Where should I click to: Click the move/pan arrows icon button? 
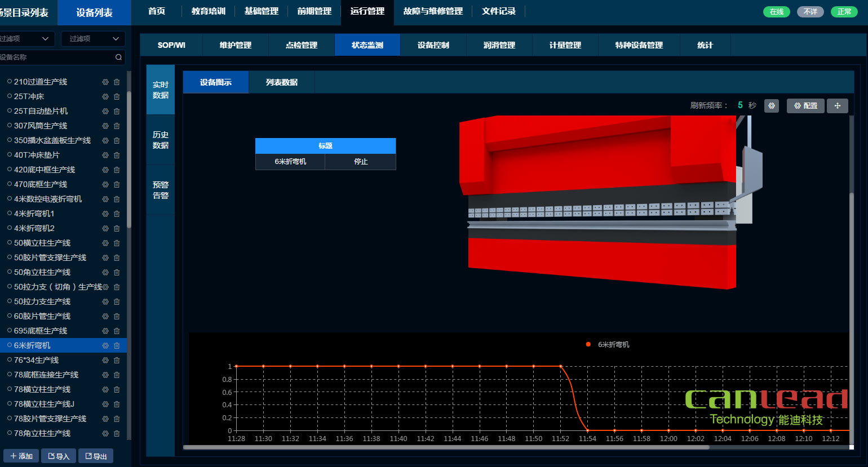click(837, 105)
